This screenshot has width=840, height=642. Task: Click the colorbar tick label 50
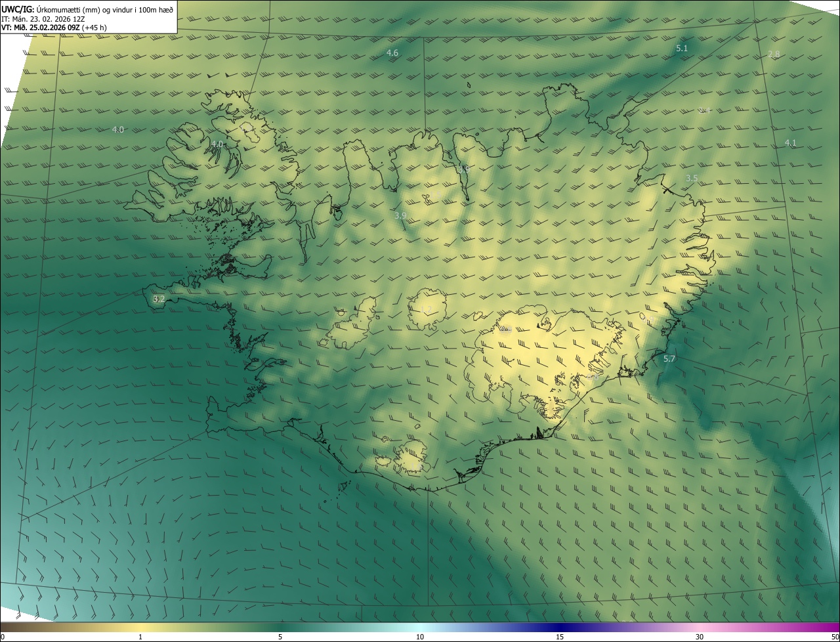(x=835, y=637)
